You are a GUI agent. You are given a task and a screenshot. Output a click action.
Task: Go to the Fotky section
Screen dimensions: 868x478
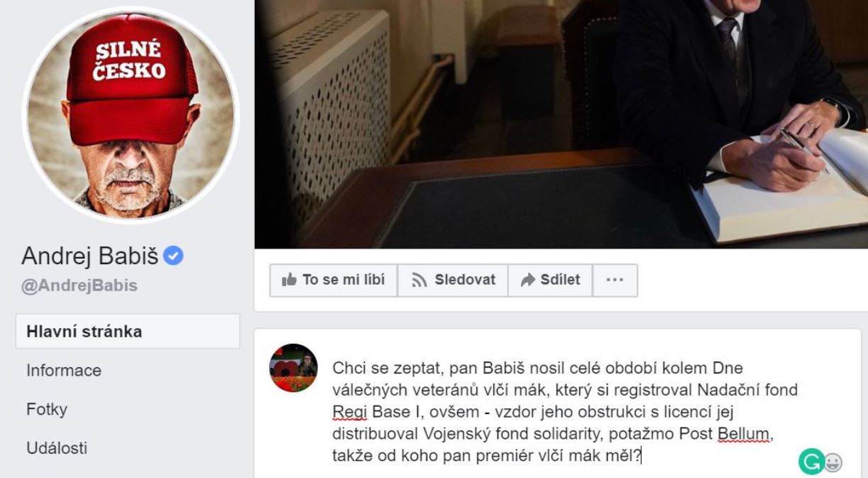coord(47,409)
